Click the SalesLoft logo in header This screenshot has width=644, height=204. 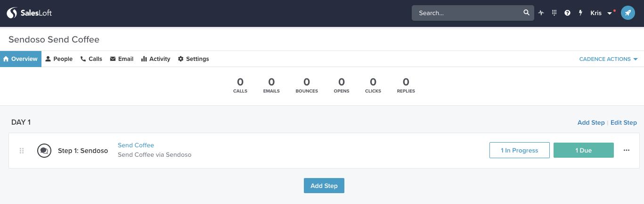point(29,13)
